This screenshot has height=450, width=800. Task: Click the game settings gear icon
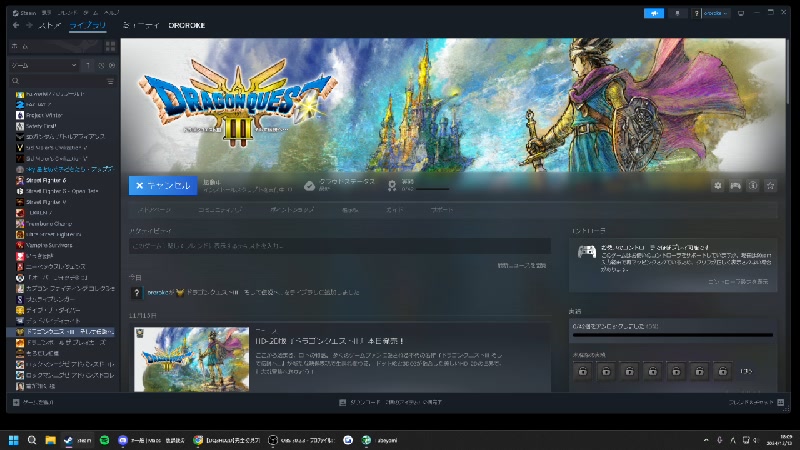(x=717, y=185)
